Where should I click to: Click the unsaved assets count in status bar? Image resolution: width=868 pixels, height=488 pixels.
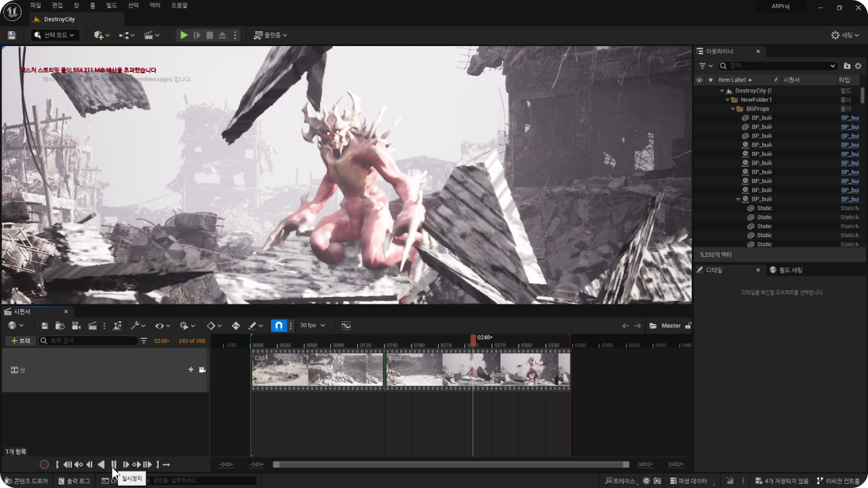[782, 481]
